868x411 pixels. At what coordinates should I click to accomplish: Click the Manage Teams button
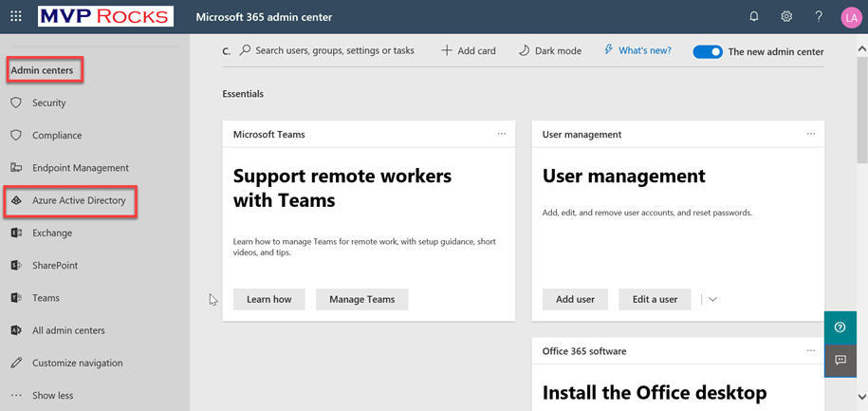click(x=362, y=299)
